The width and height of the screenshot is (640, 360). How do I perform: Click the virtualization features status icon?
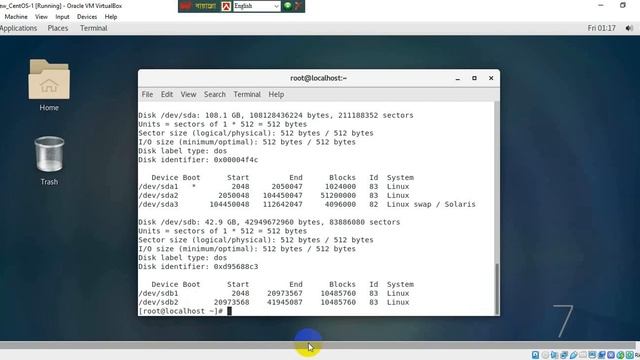[611, 355]
